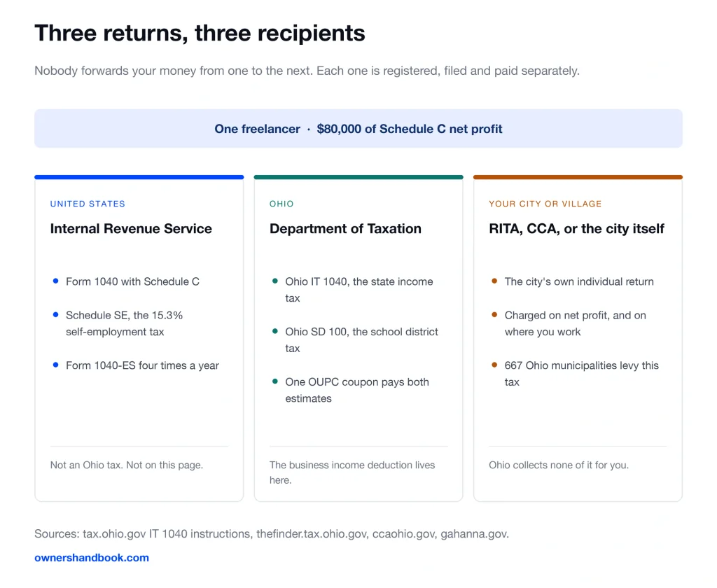Viewport: 717px width, 588px height.
Task: Click "Ohio collects none of it" footnote
Action: click(559, 465)
